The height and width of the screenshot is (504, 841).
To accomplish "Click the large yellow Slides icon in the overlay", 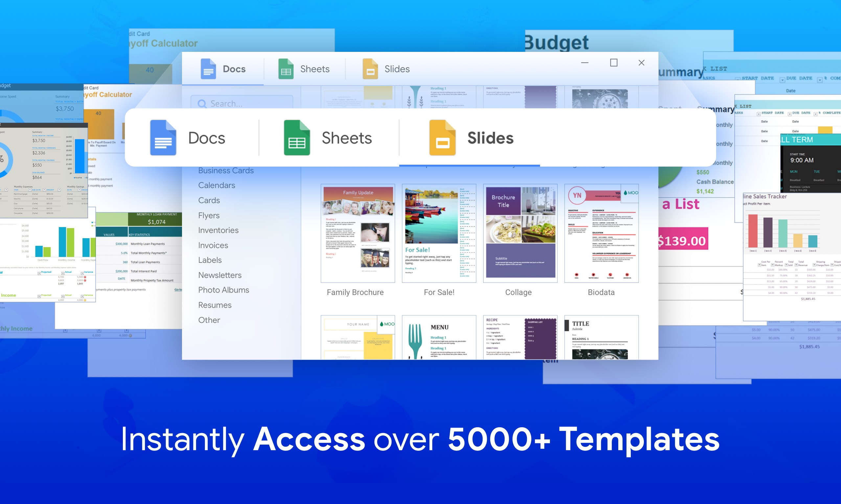I will point(442,138).
